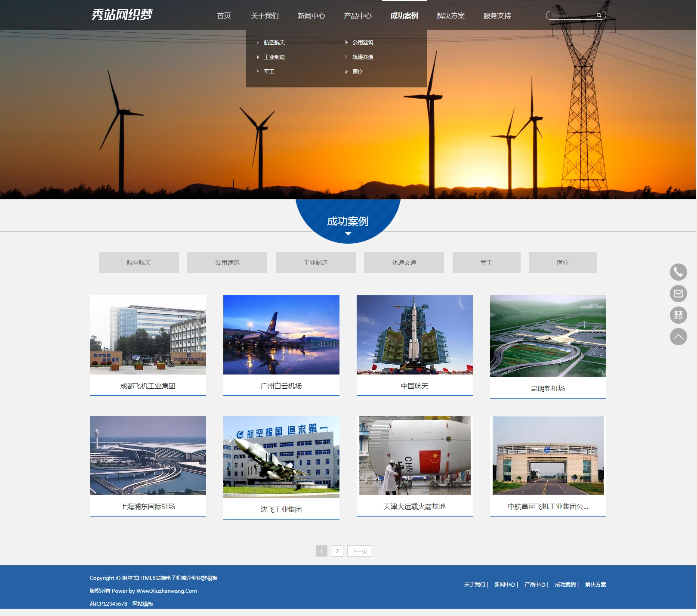Switch to the 军工 category tab

click(x=486, y=263)
